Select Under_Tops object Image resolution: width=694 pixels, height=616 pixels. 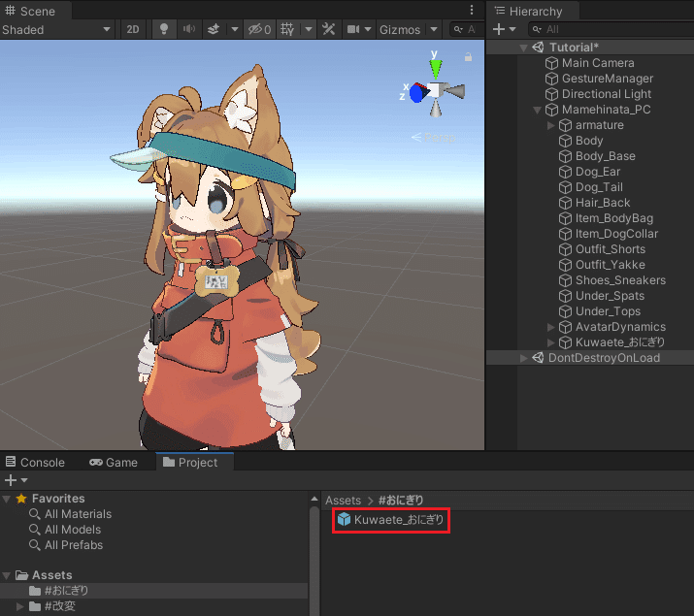click(608, 311)
